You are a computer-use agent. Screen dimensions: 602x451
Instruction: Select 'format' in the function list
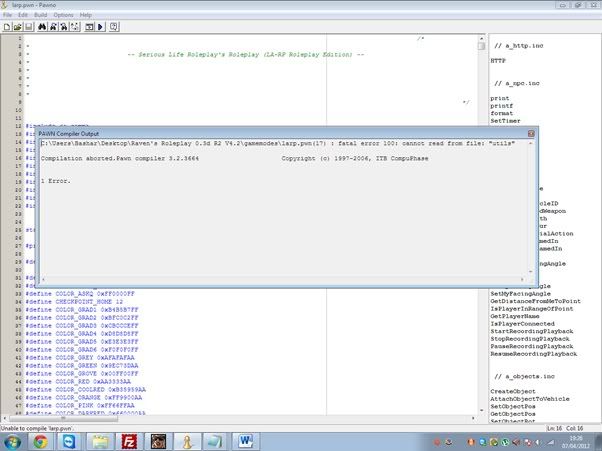(x=502, y=113)
